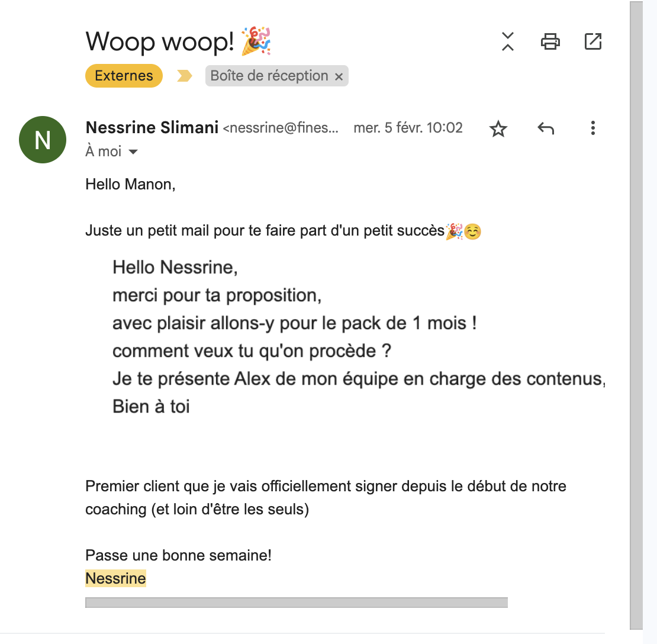Click the Externes label badge

click(x=124, y=76)
